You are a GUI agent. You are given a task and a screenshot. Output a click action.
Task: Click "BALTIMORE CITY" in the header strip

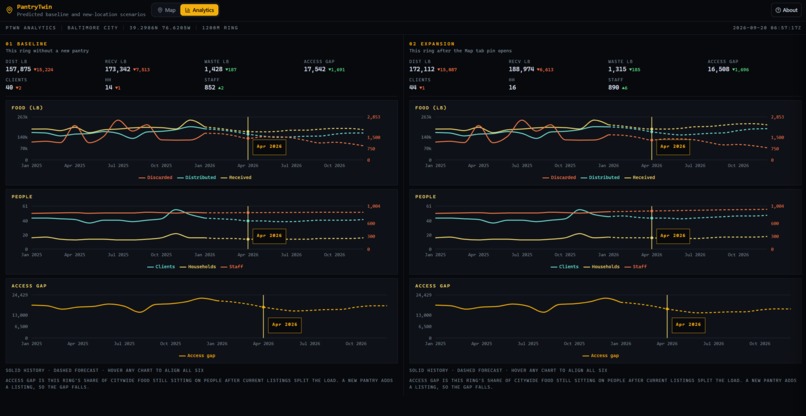[92, 28]
